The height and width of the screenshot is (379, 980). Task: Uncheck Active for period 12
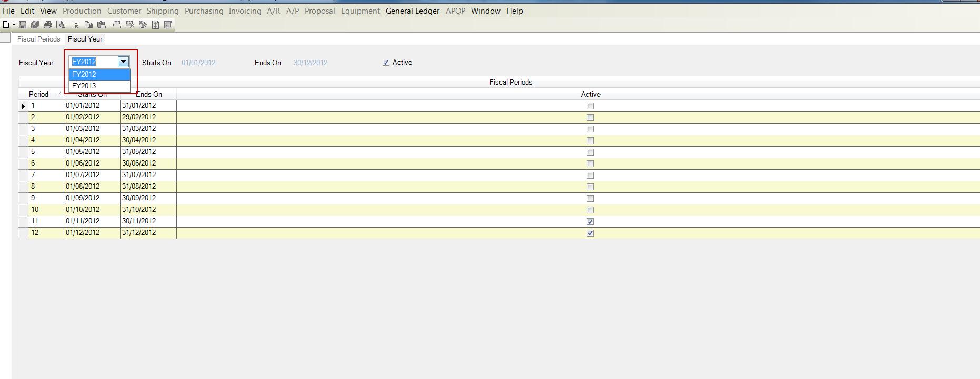click(x=590, y=233)
